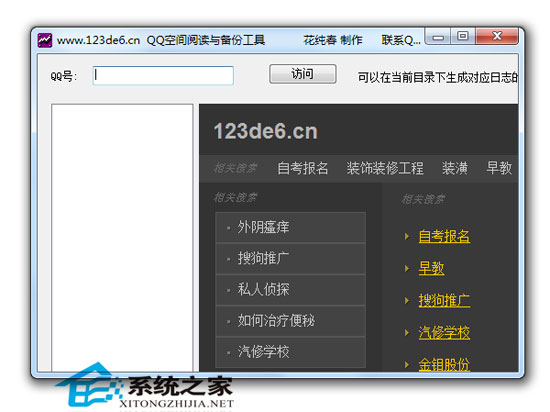Click 相关搜索 heading above yellow links
Screen dimensions: 550x412
(423, 200)
